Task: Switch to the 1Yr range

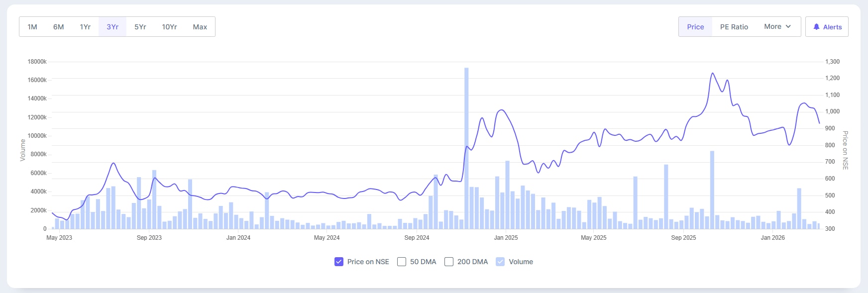Action: click(x=85, y=27)
